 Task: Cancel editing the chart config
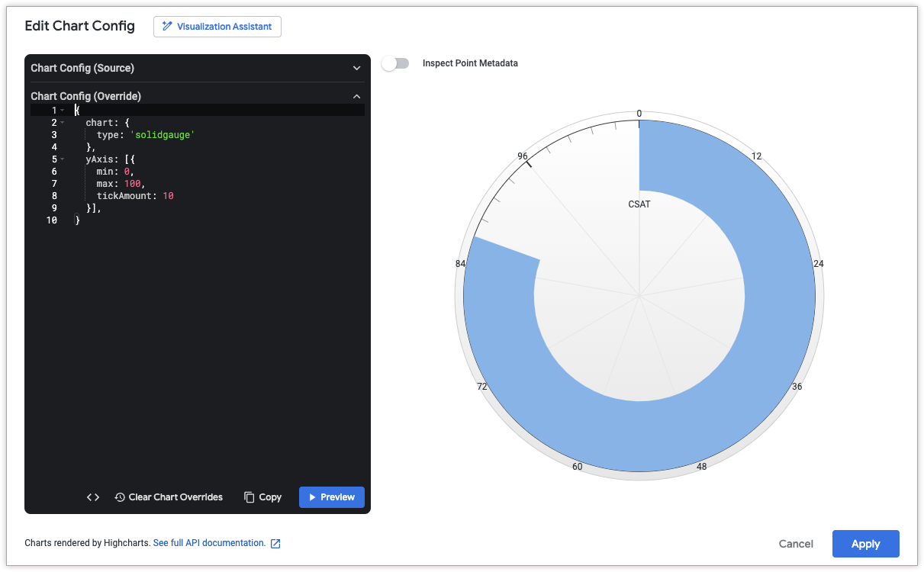[795, 544]
